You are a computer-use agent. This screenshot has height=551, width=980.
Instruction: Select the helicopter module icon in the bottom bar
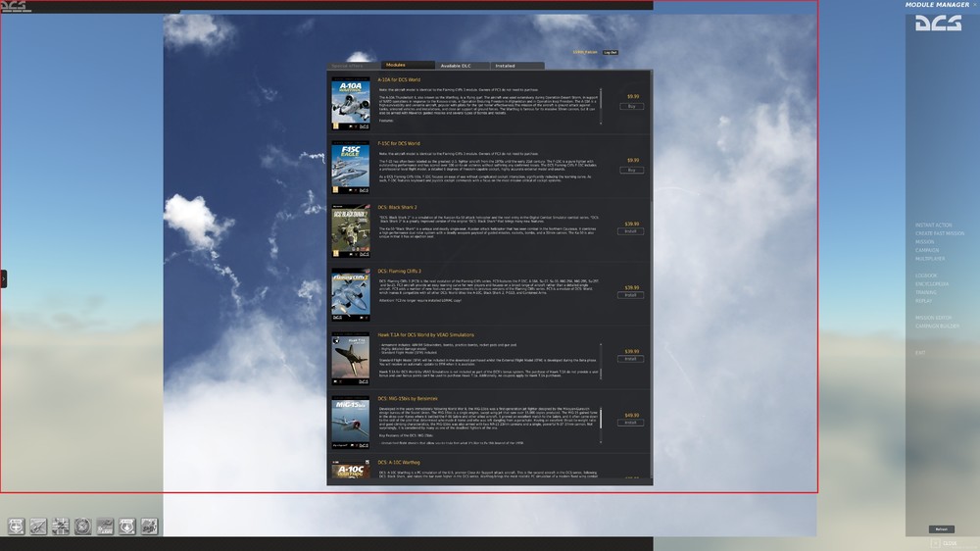point(105,526)
